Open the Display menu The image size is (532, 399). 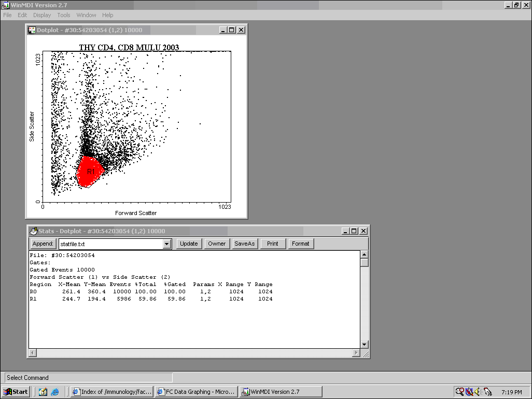click(42, 15)
